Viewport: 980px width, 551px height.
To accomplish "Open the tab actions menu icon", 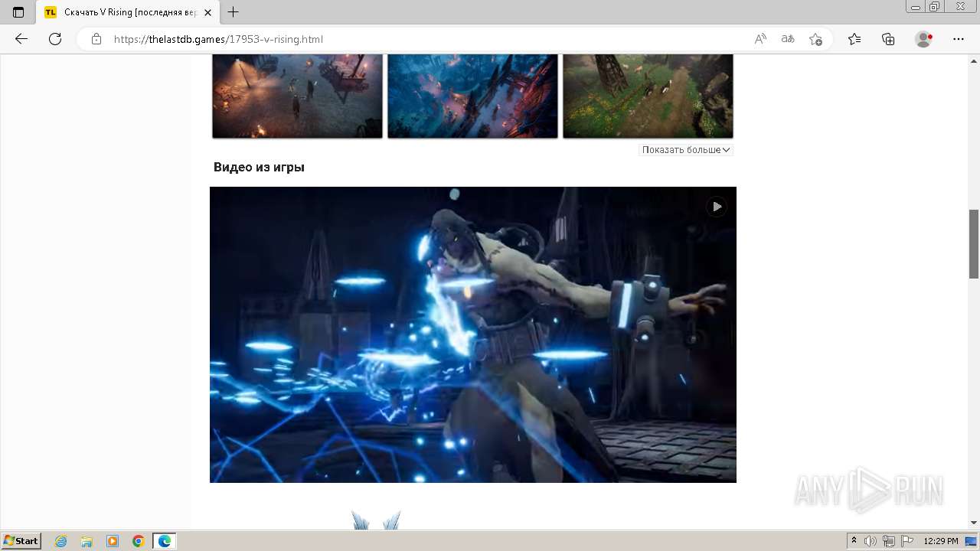I will pos(18,12).
